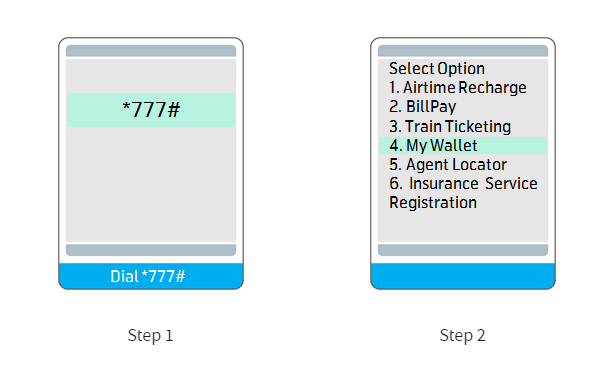
Task: Click the Select Option heading
Action: click(x=437, y=69)
